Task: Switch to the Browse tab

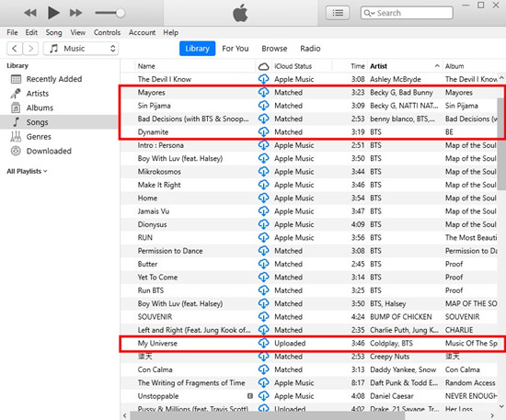Action: [274, 49]
